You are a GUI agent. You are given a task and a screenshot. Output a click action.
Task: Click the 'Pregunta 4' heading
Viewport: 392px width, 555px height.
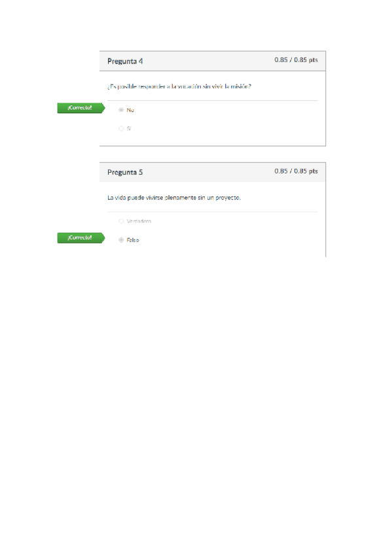tap(125, 62)
